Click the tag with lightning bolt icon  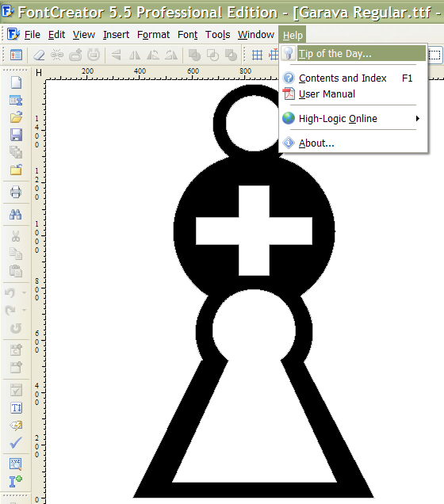click(16, 426)
